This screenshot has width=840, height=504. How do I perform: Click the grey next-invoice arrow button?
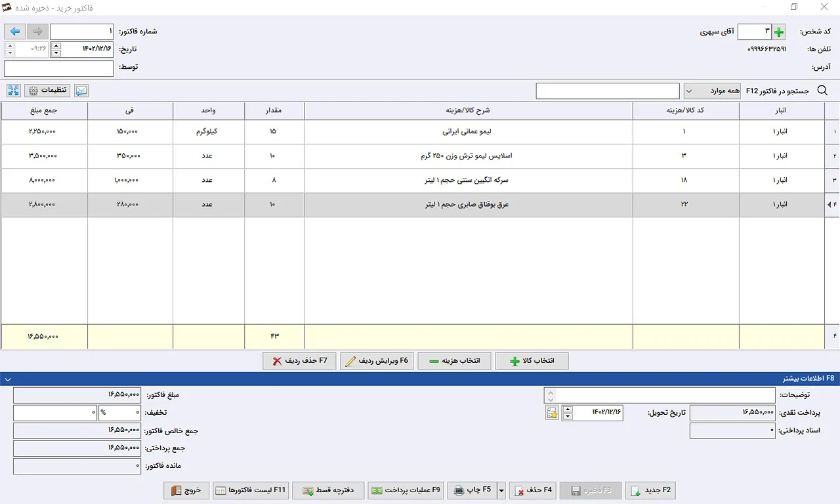(37, 31)
